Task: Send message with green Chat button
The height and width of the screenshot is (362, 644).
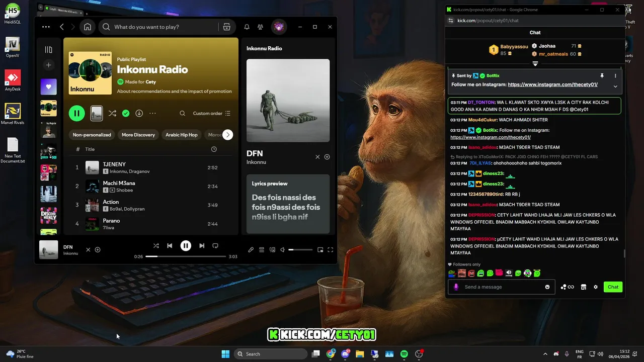Action: click(x=613, y=287)
